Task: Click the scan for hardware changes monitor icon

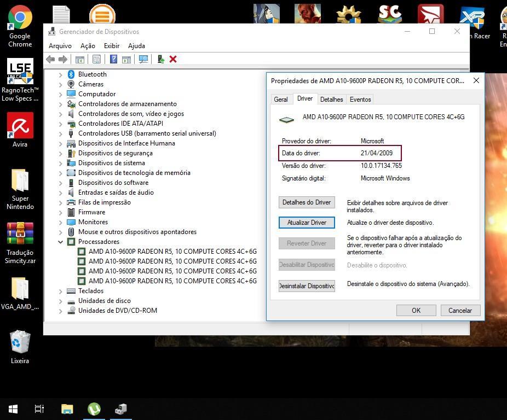Action: pyautogui.click(x=143, y=59)
